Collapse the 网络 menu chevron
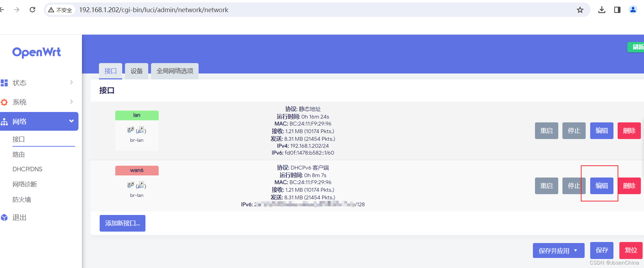Screen dimensions: 644x268 click(x=72, y=121)
